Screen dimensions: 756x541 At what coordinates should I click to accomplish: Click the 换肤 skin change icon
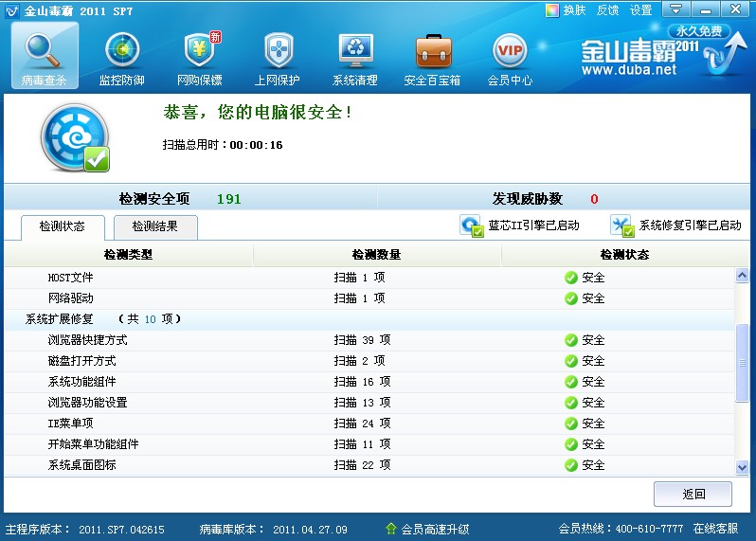(551, 10)
